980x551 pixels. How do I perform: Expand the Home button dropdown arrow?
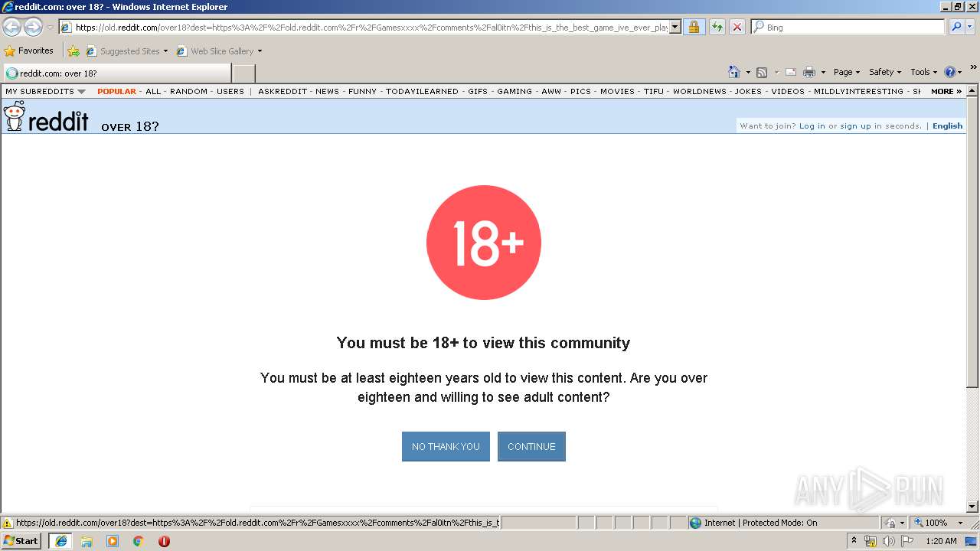[748, 72]
